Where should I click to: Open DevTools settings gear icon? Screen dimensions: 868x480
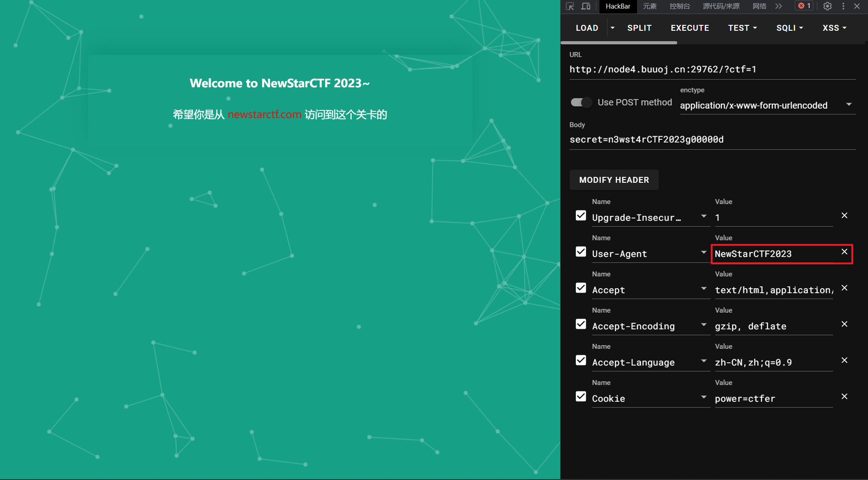(827, 6)
